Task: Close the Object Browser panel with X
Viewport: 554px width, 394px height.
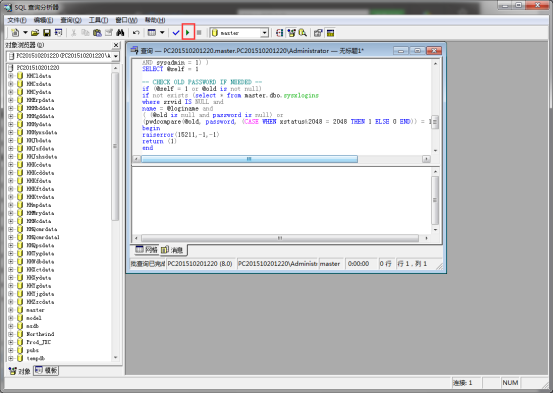Action: (x=116, y=45)
